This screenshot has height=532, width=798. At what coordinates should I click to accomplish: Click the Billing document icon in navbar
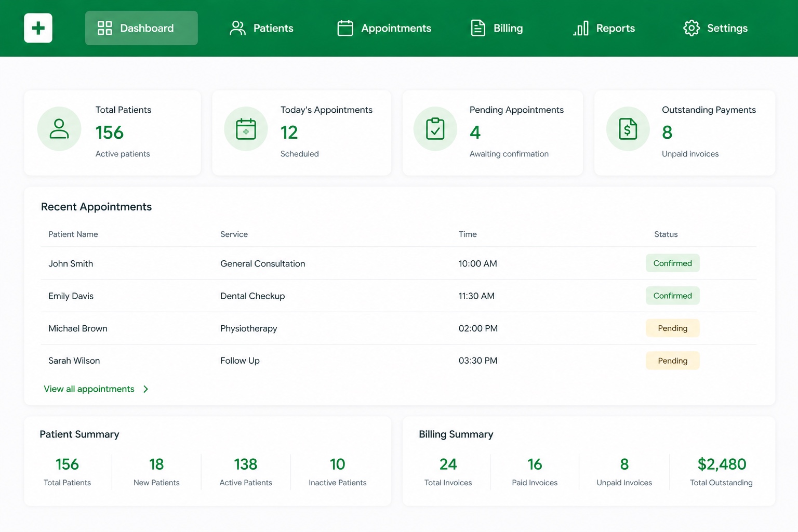pyautogui.click(x=478, y=28)
